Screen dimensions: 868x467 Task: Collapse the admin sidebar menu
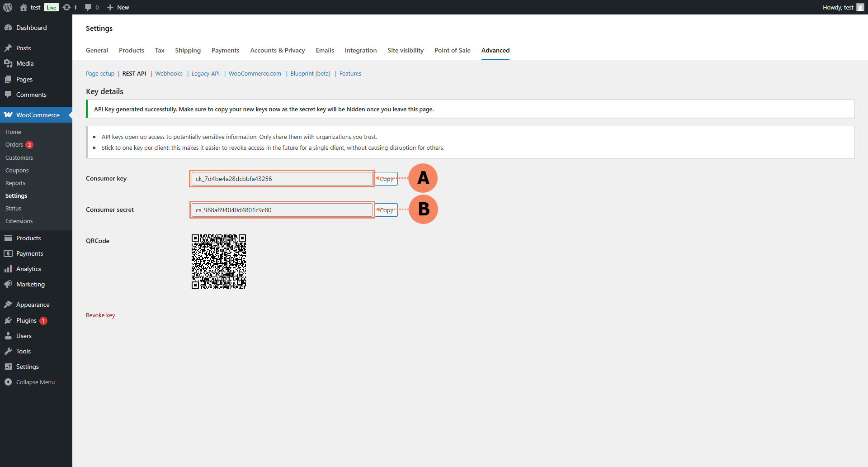pos(35,382)
